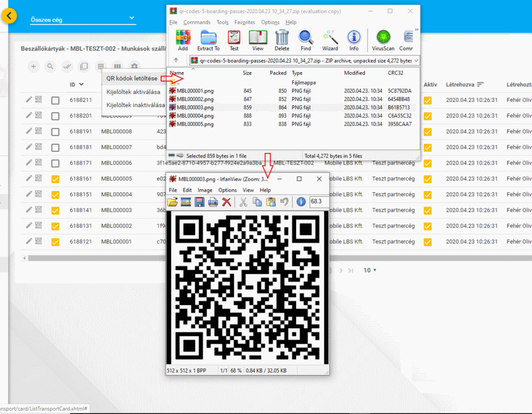Open the Image menu in IrfanView
The width and height of the screenshot is (532, 414).
[x=205, y=190]
